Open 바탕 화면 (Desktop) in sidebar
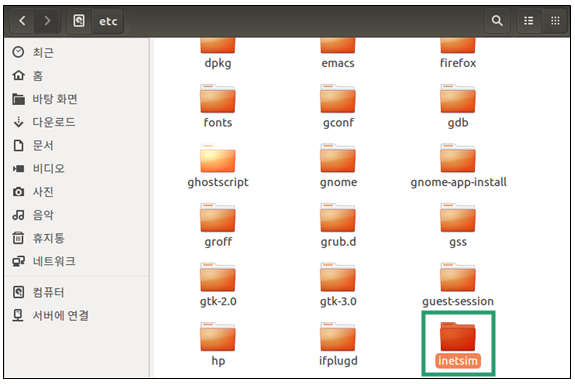The height and width of the screenshot is (384, 575). point(77,99)
